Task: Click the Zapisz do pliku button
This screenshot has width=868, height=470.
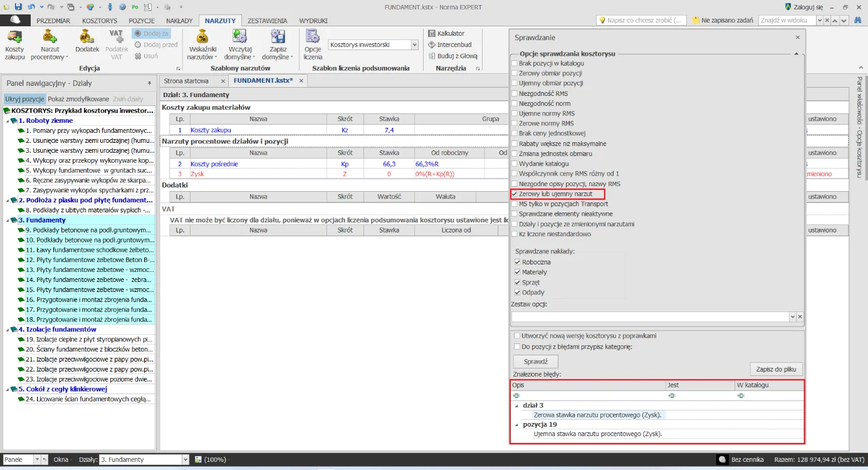Action: (776, 369)
